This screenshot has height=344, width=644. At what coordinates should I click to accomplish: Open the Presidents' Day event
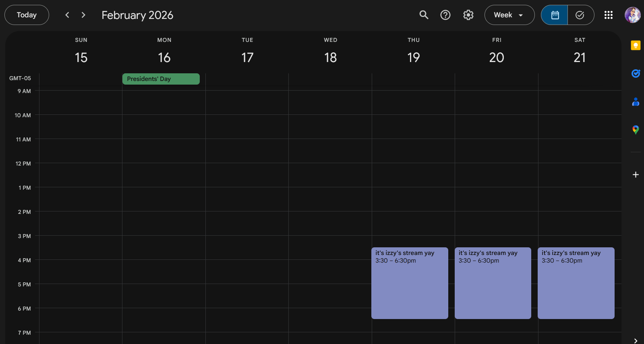161,79
